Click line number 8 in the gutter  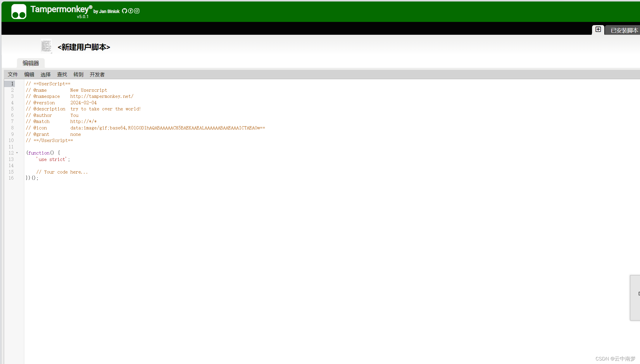[x=12, y=128]
